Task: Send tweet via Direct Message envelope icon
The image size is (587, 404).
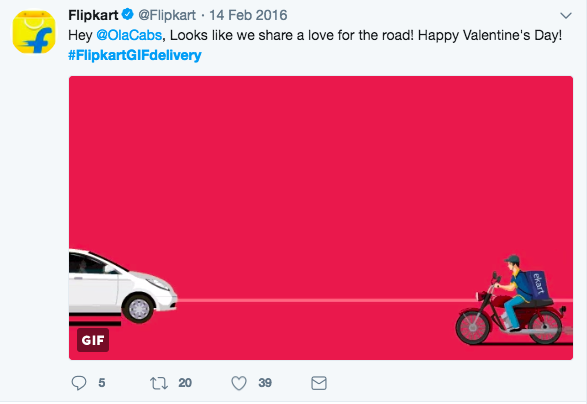Action: (x=319, y=383)
